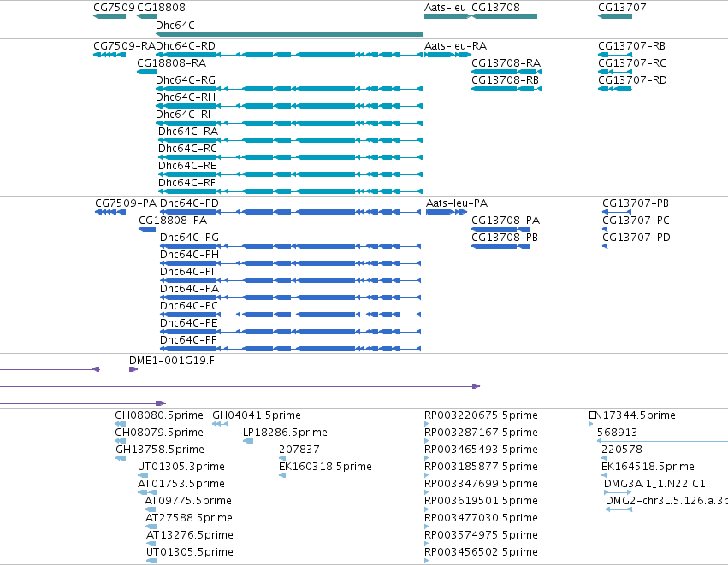This screenshot has height=565, width=728.
Task: Click the CG13708-PB protein label
Action: click(x=505, y=238)
